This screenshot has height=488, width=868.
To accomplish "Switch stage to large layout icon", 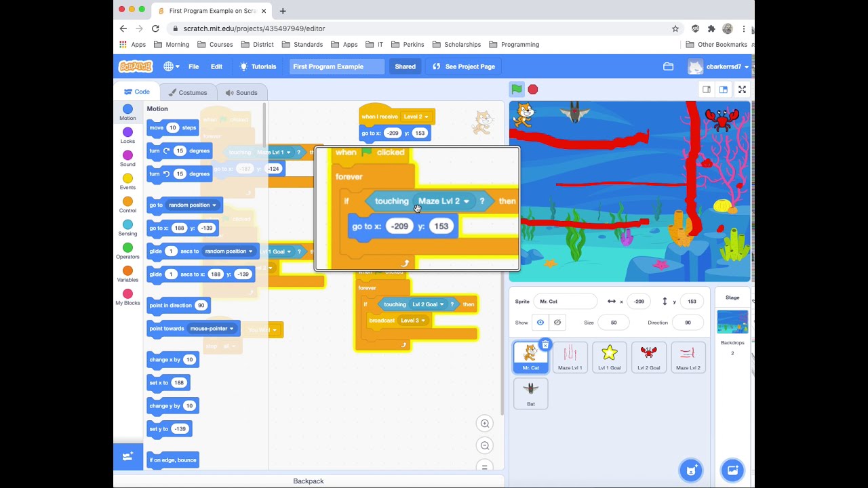I will [x=724, y=89].
